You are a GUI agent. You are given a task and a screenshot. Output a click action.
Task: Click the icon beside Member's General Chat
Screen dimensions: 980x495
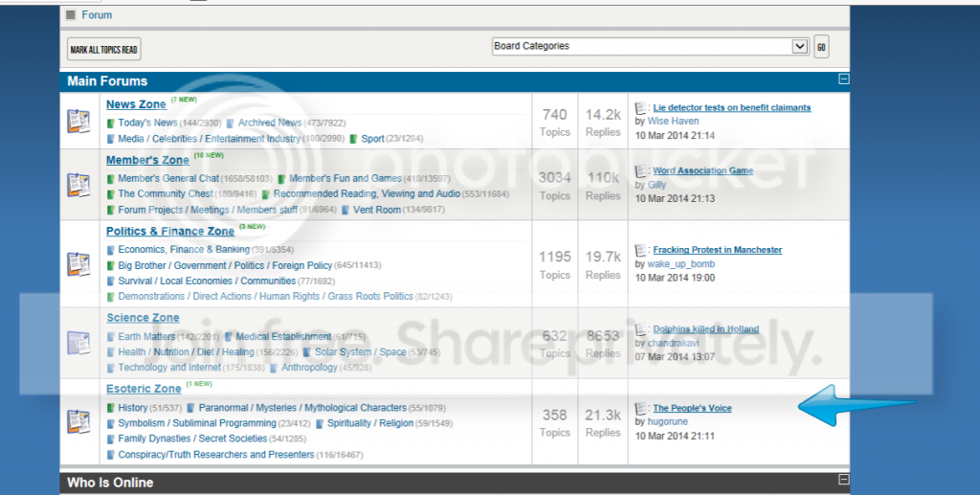tap(111, 179)
